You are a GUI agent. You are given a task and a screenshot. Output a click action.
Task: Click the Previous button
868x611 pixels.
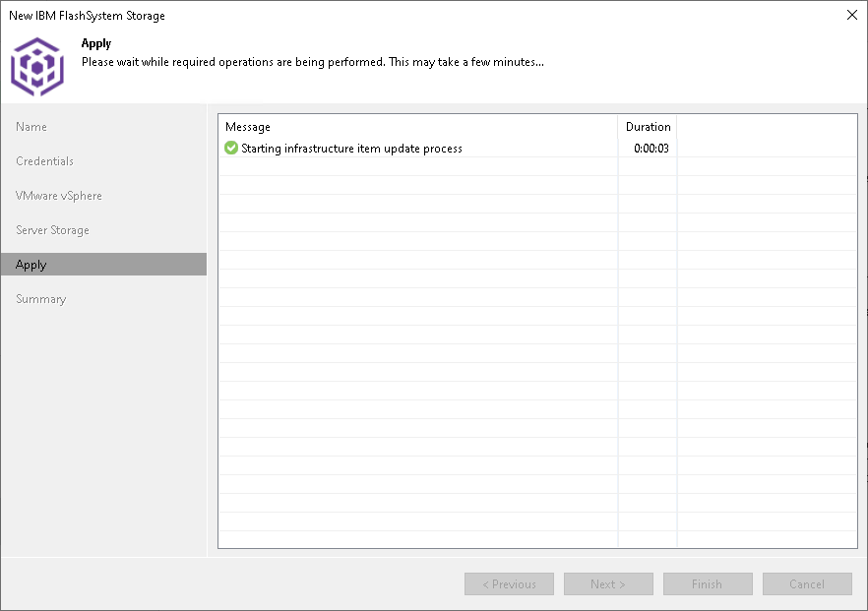(510, 583)
